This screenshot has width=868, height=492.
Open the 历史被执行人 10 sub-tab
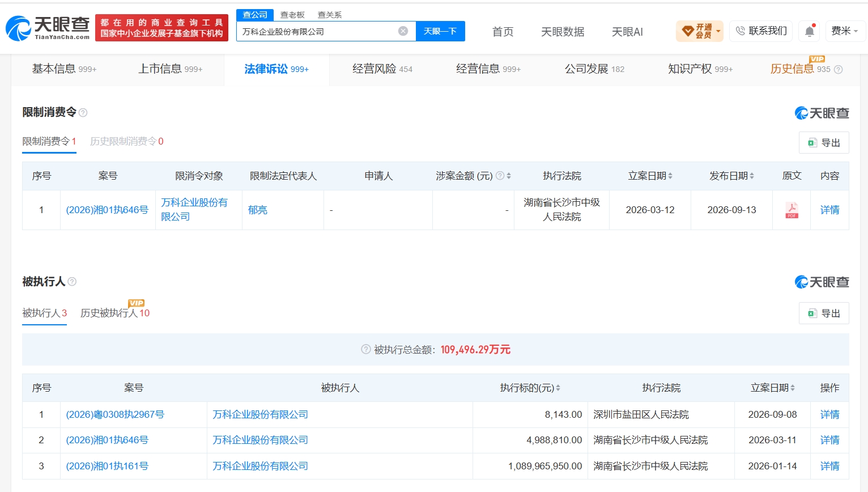(x=115, y=313)
